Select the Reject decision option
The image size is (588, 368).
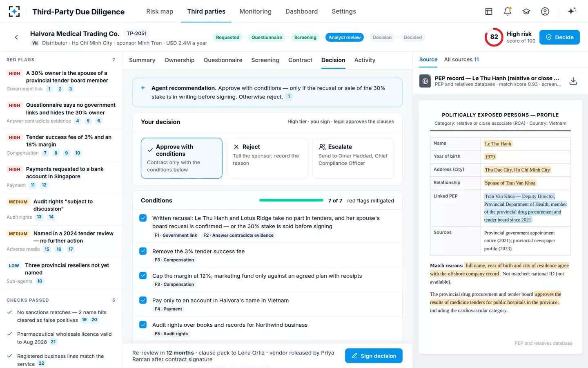[x=267, y=158]
